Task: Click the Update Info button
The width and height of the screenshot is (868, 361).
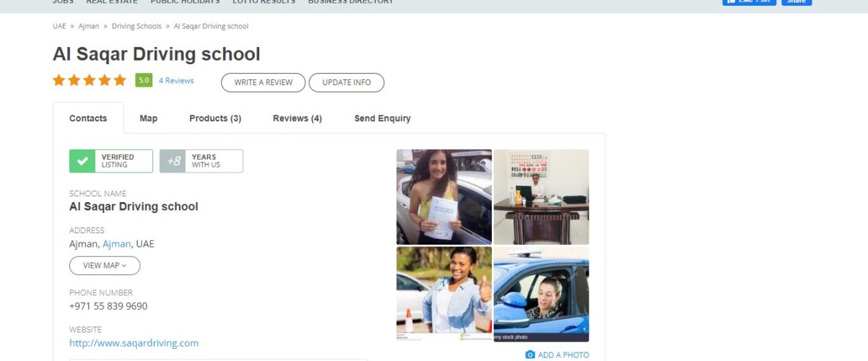Action: pyautogui.click(x=347, y=82)
